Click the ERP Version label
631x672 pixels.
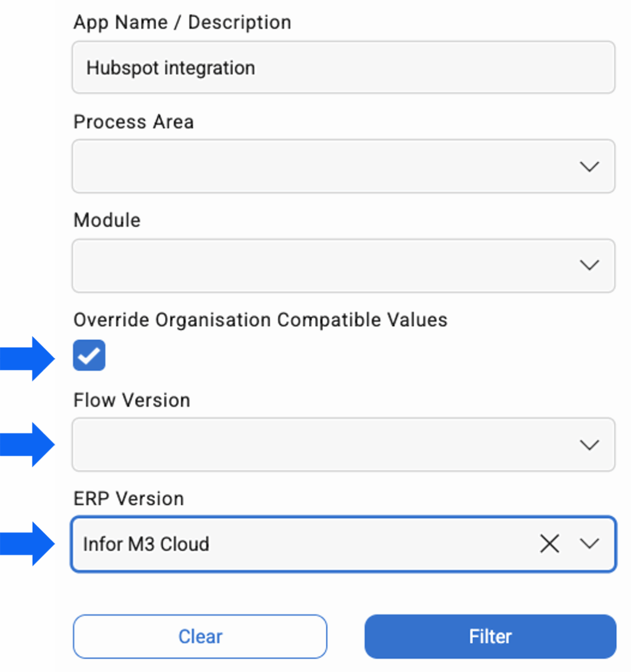(129, 499)
